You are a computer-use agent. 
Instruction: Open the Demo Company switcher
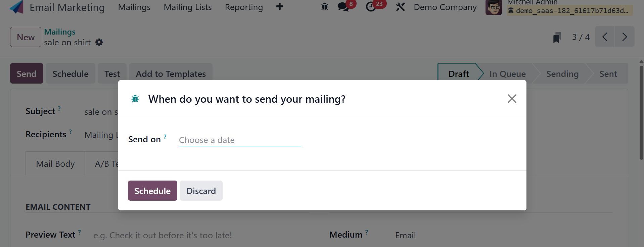tap(445, 7)
